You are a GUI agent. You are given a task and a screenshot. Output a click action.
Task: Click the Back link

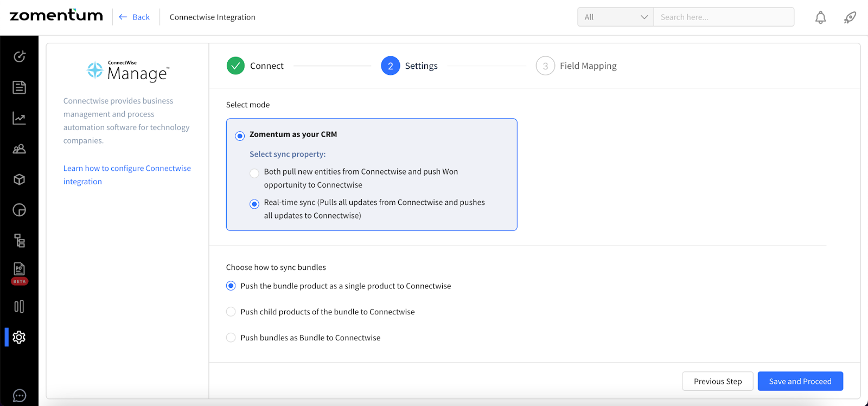point(141,17)
